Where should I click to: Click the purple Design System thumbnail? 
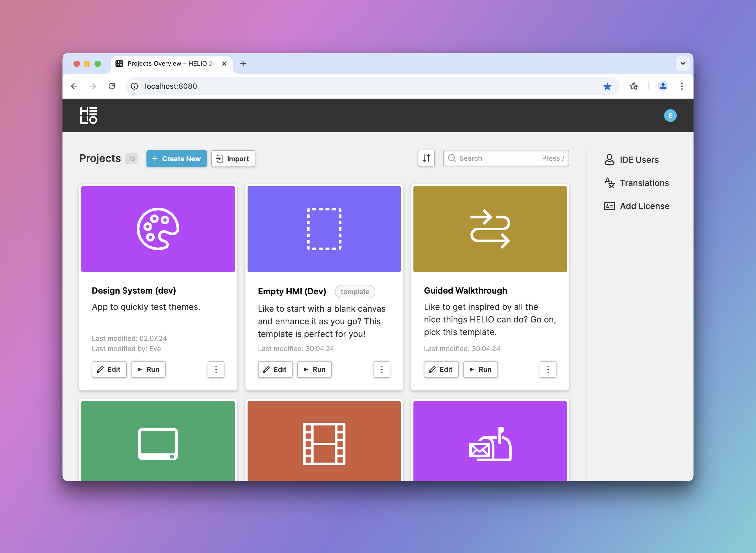(158, 229)
